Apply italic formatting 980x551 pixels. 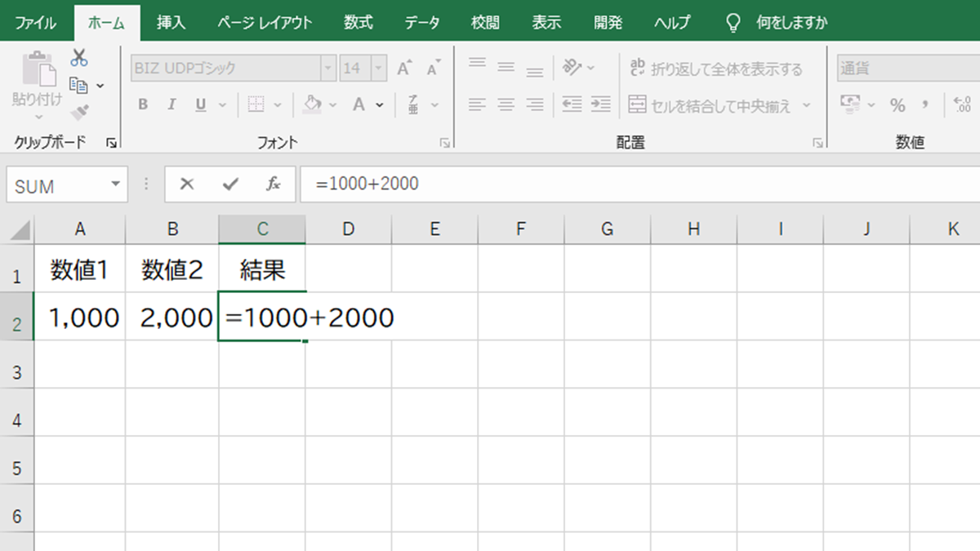171,104
